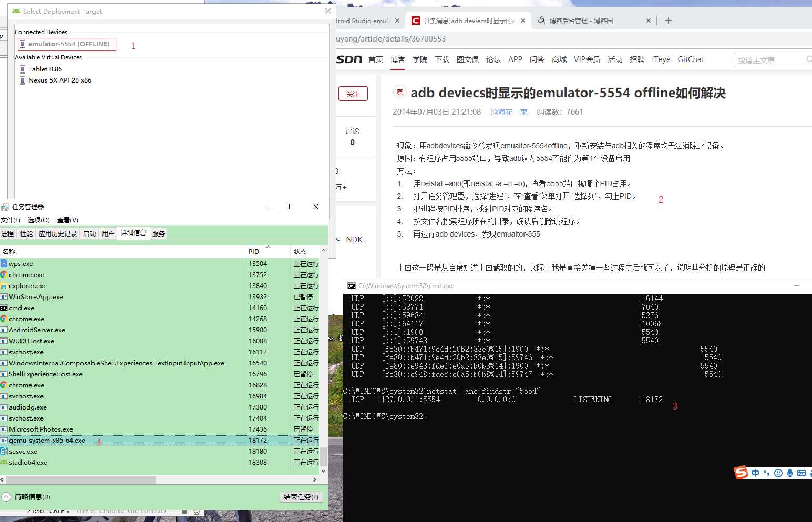Image resolution: width=812 pixels, height=522 pixels.
Task: Open the GitChat link in CSDN navigation
Action: coord(691,59)
